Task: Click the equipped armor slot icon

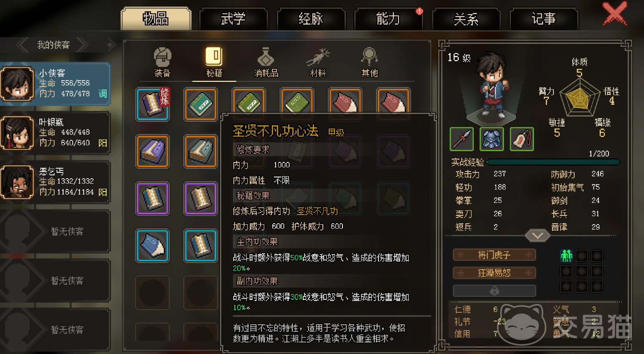Action: 492,139
